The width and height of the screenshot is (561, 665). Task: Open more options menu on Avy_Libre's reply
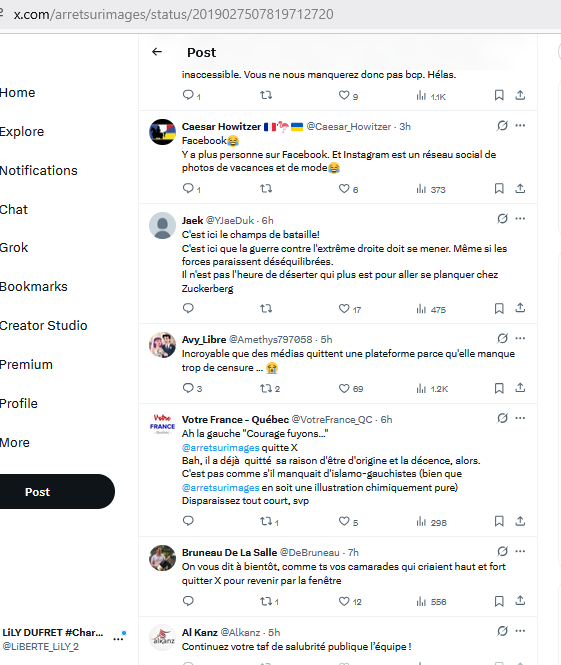tap(520, 338)
